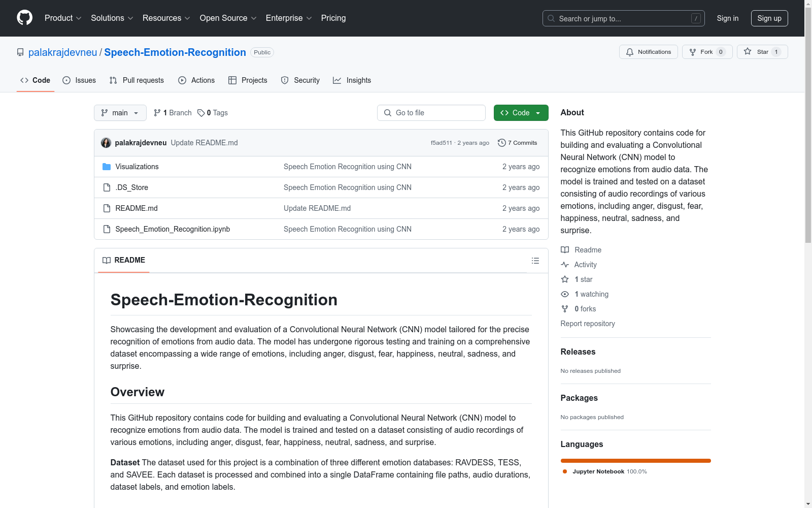
Task: Click the Jupyter Notebook language link
Action: (604, 471)
